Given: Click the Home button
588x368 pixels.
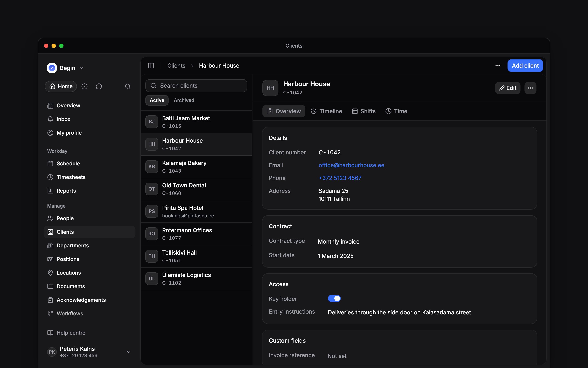Looking at the screenshot, I should pyautogui.click(x=61, y=86).
